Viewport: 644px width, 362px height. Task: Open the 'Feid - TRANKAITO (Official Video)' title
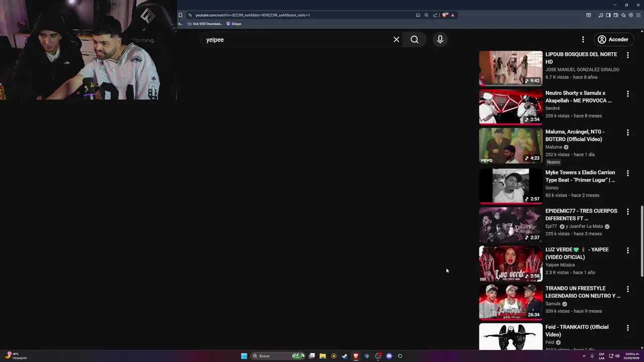pyautogui.click(x=577, y=331)
